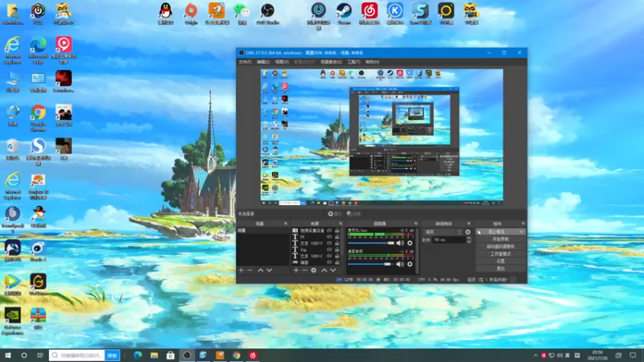Pop out the 控件 dock panel
Viewport: 644px width, 362px height.
522,224
